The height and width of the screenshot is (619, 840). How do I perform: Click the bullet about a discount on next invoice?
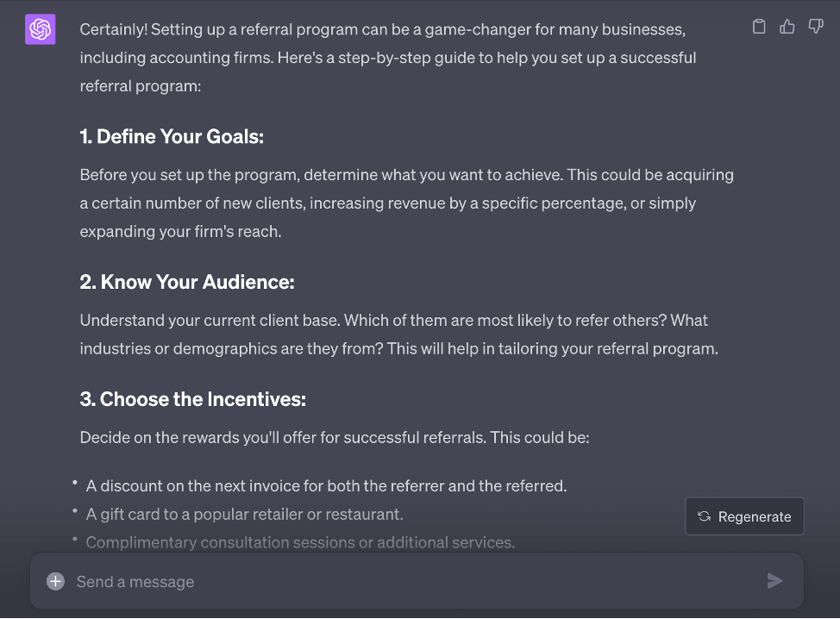pos(326,485)
